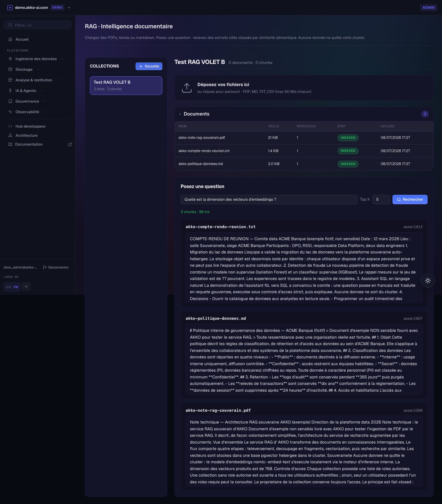Click the 3 chunks · 99 ms status text

pos(195,212)
